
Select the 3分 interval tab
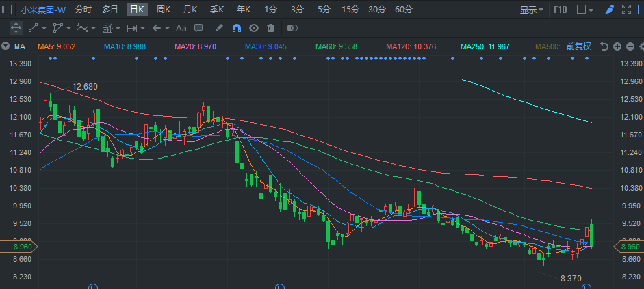[297, 10]
